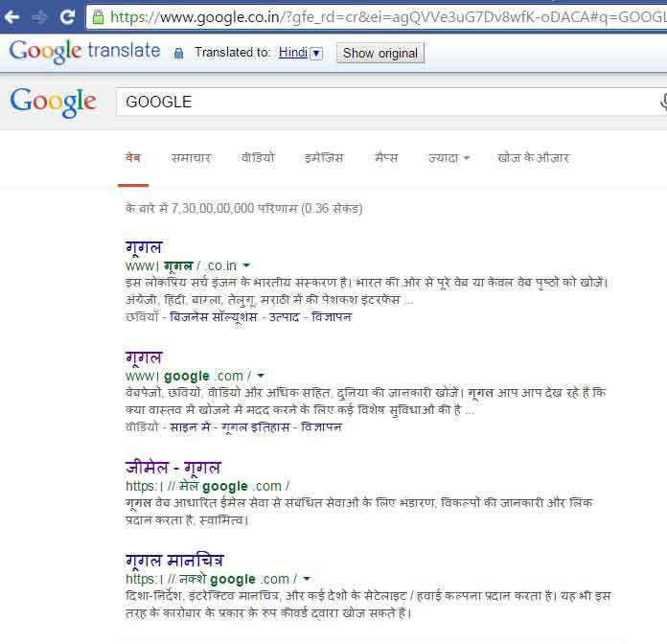Click the green padlock in address bar
The height and width of the screenshot is (644, 667).
98,17
